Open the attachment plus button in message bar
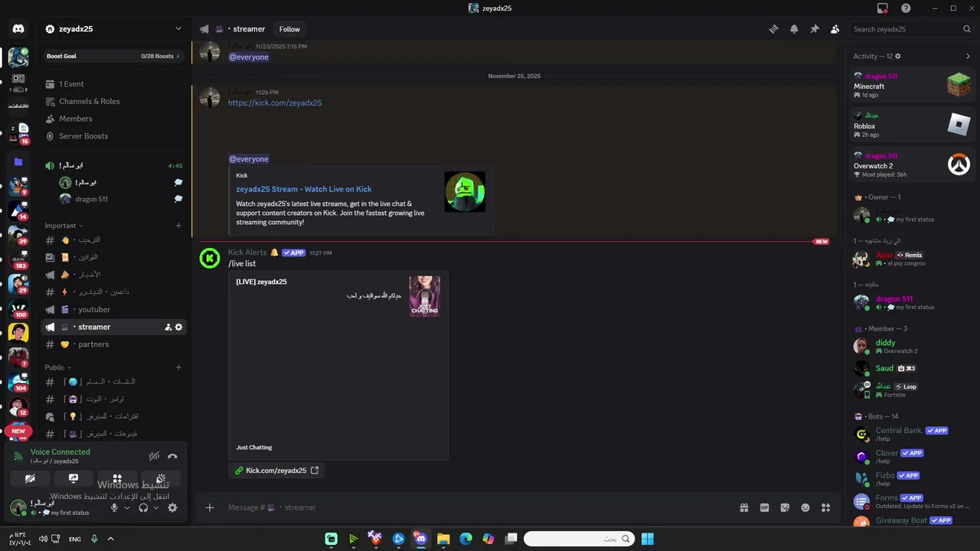Viewport: 980px width, 551px height. click(x=210, y=507)
